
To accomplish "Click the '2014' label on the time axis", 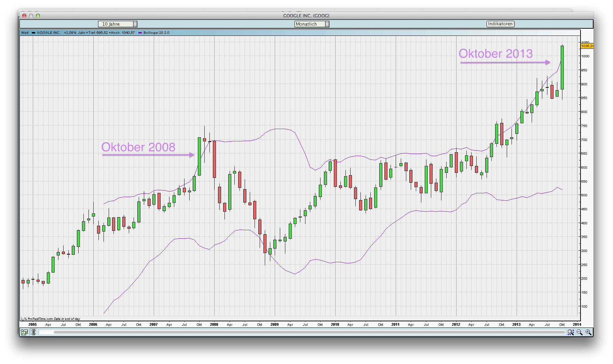I will pos(577,325).
